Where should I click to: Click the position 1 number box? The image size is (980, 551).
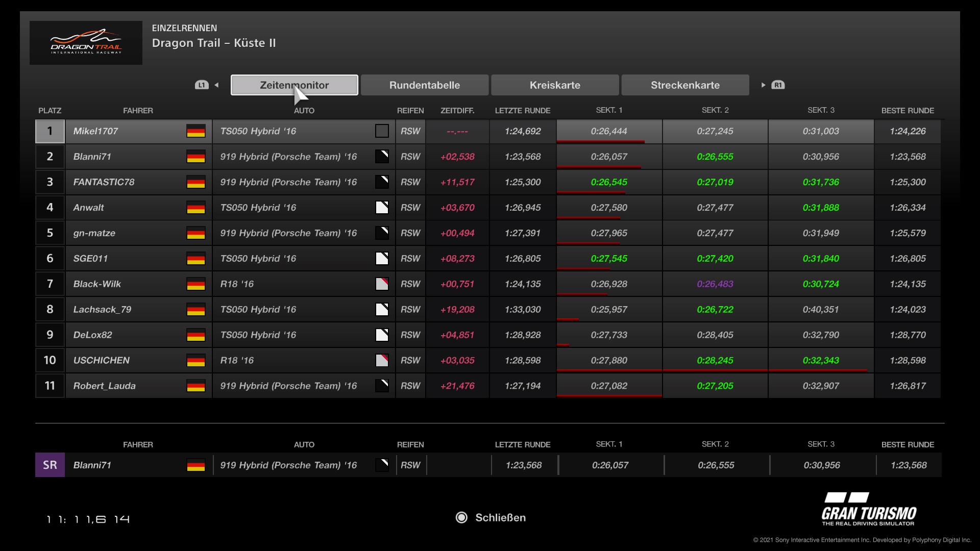(50, 131)
